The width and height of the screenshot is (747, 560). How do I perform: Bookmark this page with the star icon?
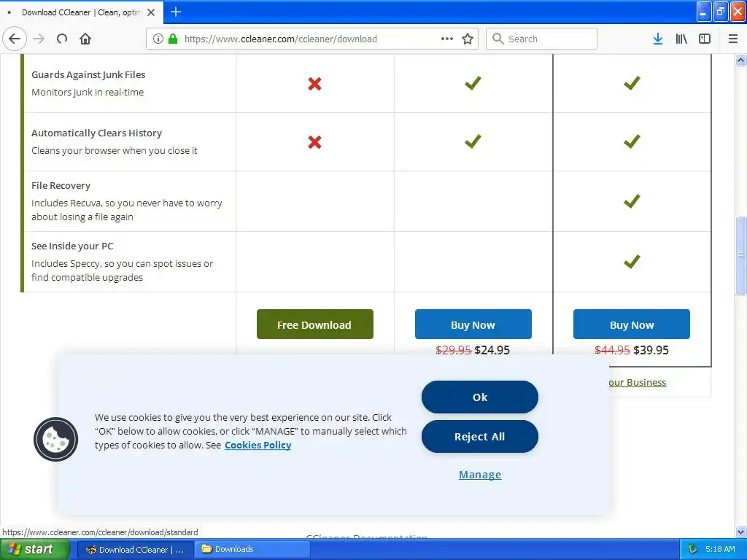click(468, 39)
